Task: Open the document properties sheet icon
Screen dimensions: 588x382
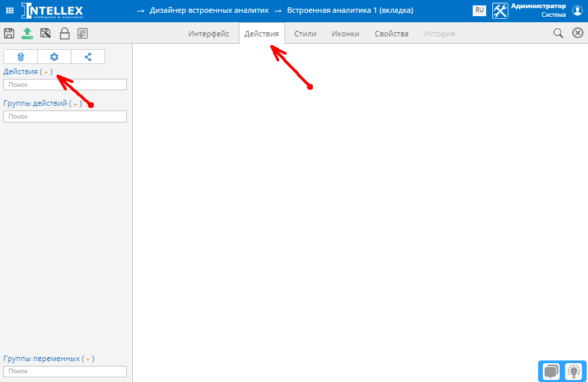Action: pyautogui.click(x=82, y=33)
